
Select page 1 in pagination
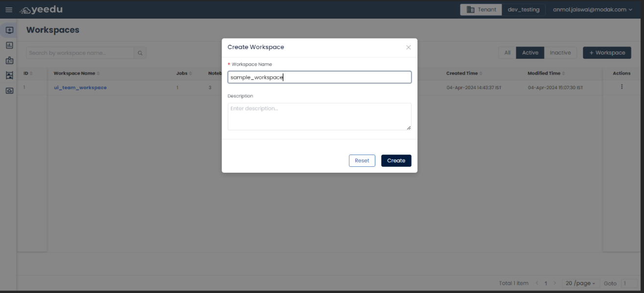click(546, 283)
